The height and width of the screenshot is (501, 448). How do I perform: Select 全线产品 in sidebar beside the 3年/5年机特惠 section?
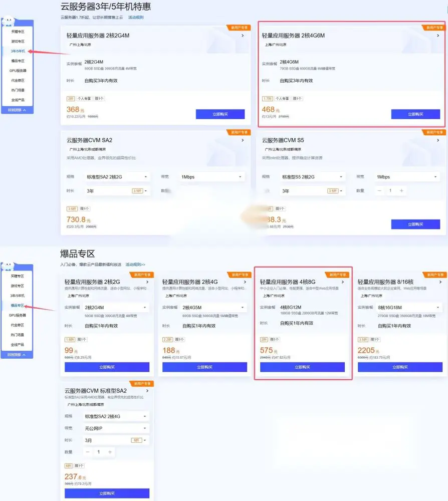pos(18,100)
